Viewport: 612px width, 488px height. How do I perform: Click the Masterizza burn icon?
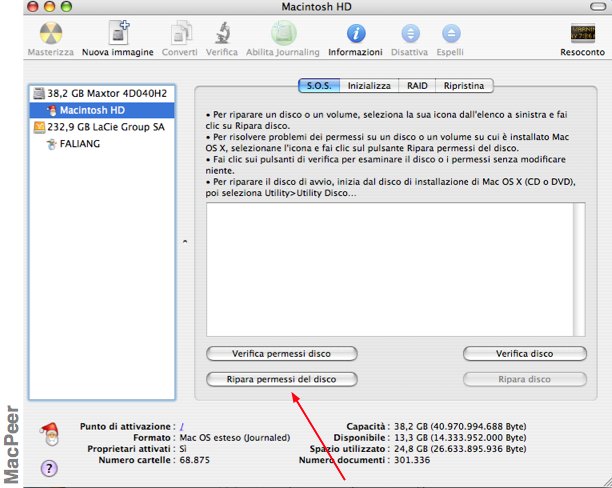[51, 34]
